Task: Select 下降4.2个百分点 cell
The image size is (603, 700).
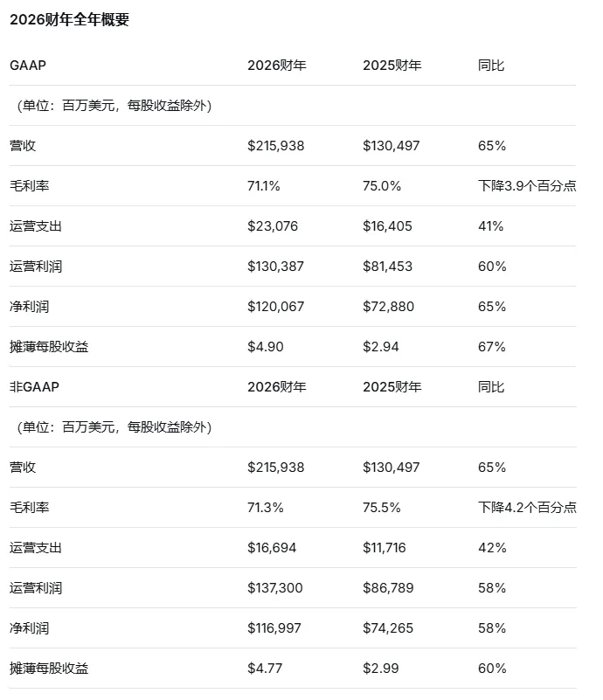Action: 527,507
